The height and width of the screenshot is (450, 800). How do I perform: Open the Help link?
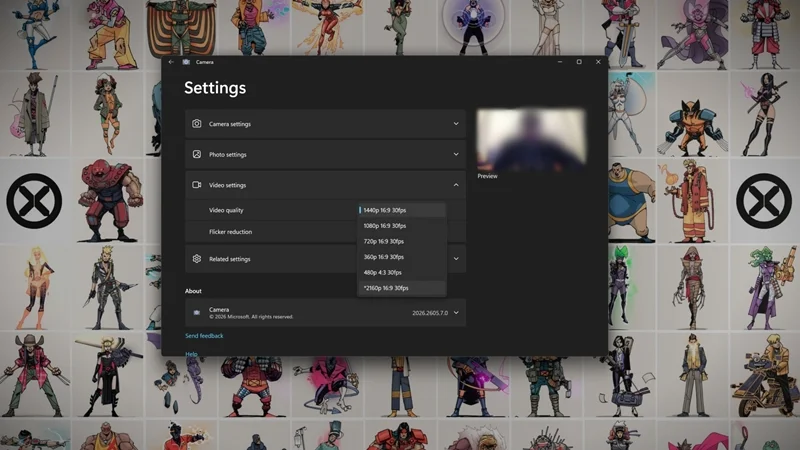click(x=191, y=353)
